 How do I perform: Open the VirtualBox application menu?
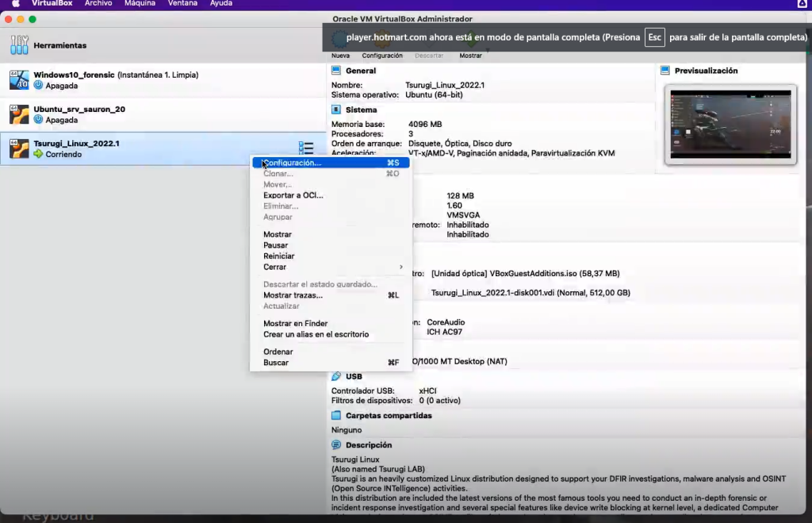click(52, 4)
